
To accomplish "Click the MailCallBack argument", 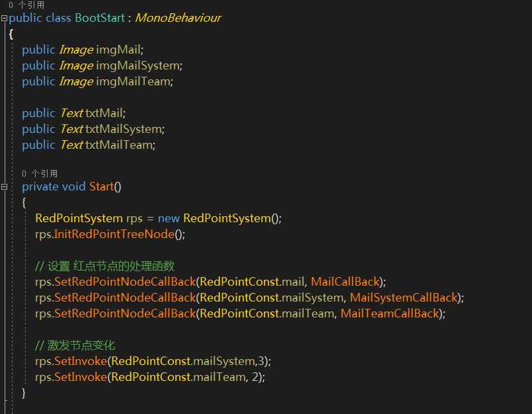I will 345,282.
